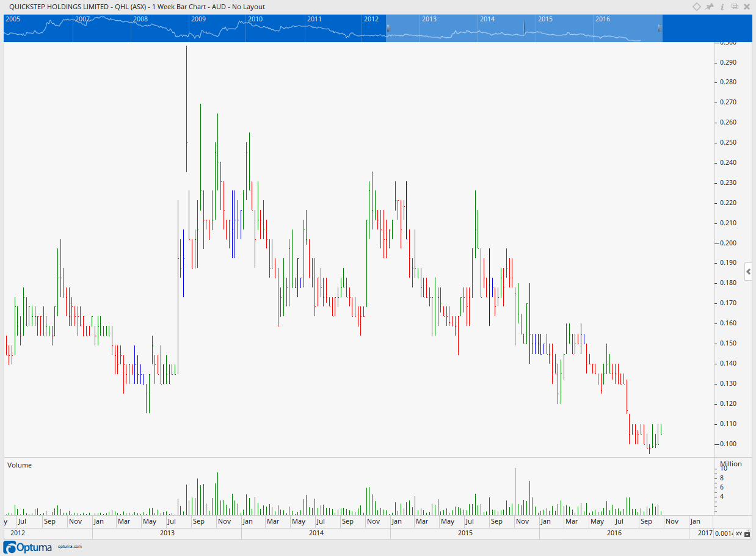
Task: Click 2011 in the top navigator strip
Action: click(314, 19)
